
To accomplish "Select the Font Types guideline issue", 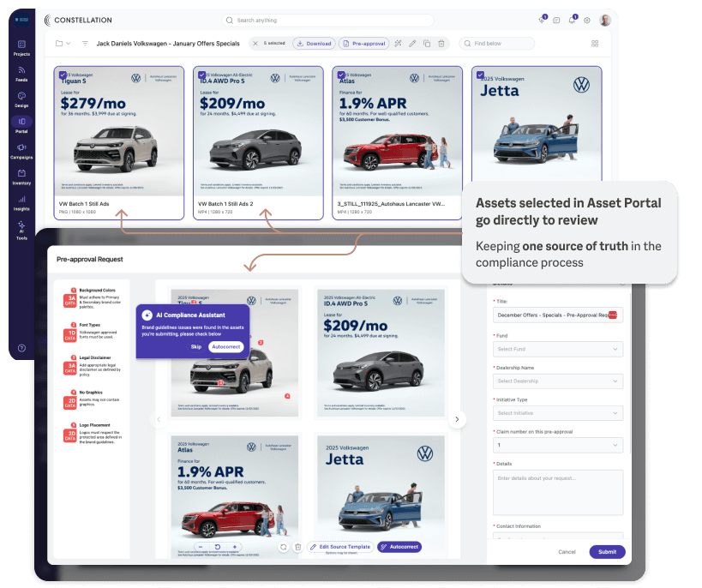I will [93, 332].
